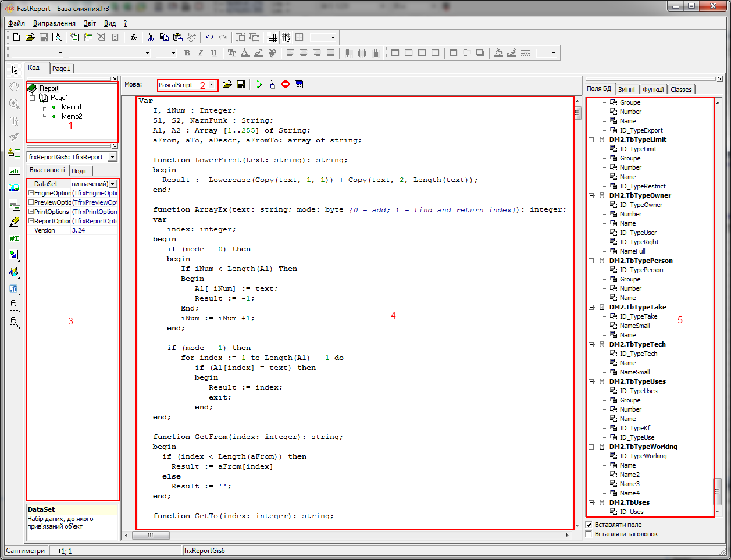731x560 pixels.
Task: Uncheck the 'Вставляти поле' checkbox
Action: pos(589,525)
